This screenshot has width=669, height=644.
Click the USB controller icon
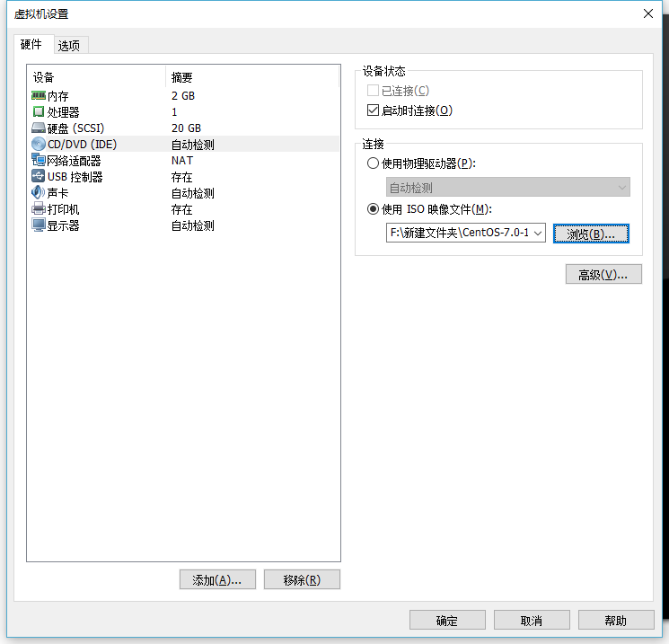coord(39,176)
